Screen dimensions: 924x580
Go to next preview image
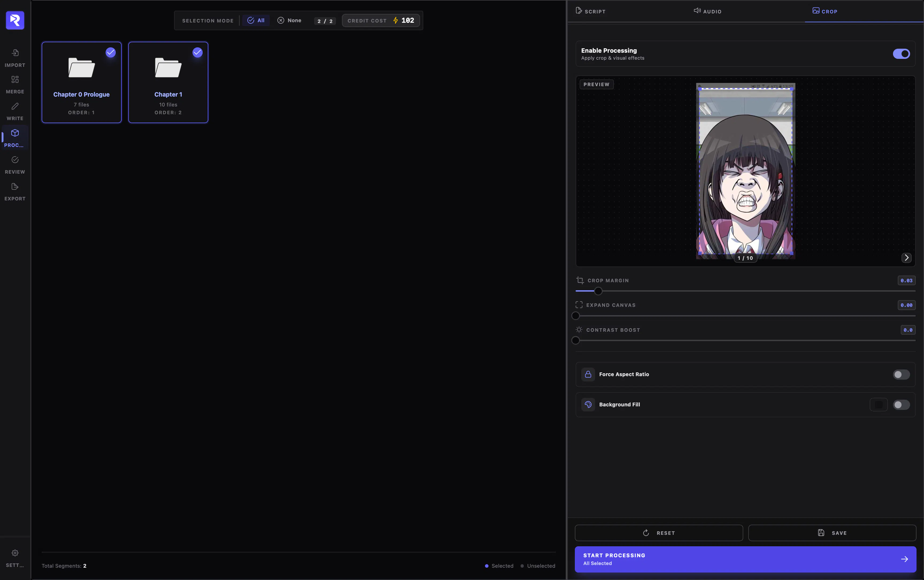tap(906, 258)
